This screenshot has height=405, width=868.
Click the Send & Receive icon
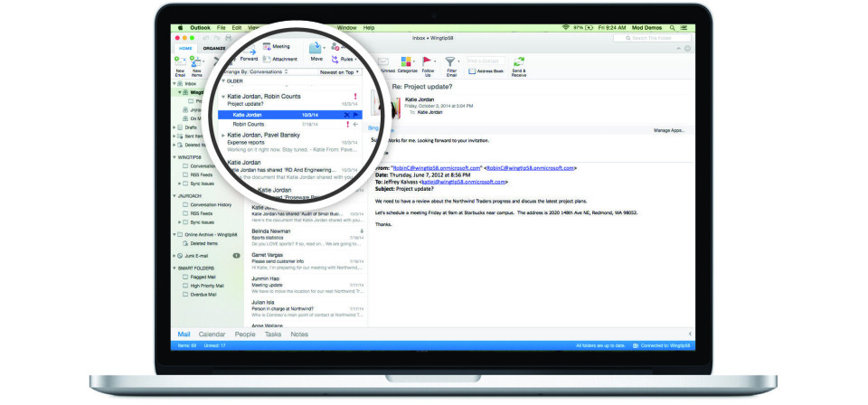click(x=518, y=61)
